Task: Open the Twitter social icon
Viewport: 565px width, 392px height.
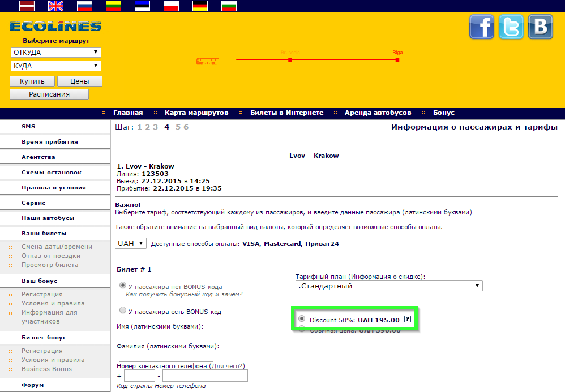Action: pos(511,27)
